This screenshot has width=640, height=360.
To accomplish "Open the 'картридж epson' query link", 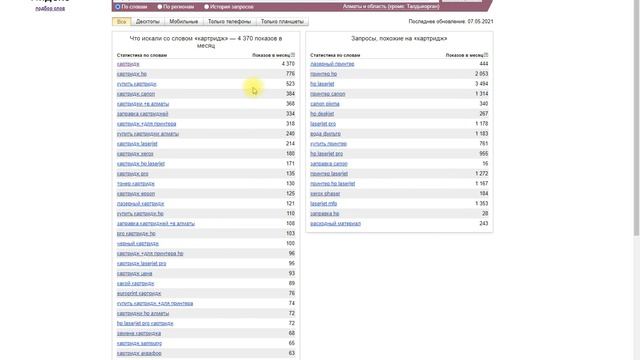I will [x=136, y=194].
